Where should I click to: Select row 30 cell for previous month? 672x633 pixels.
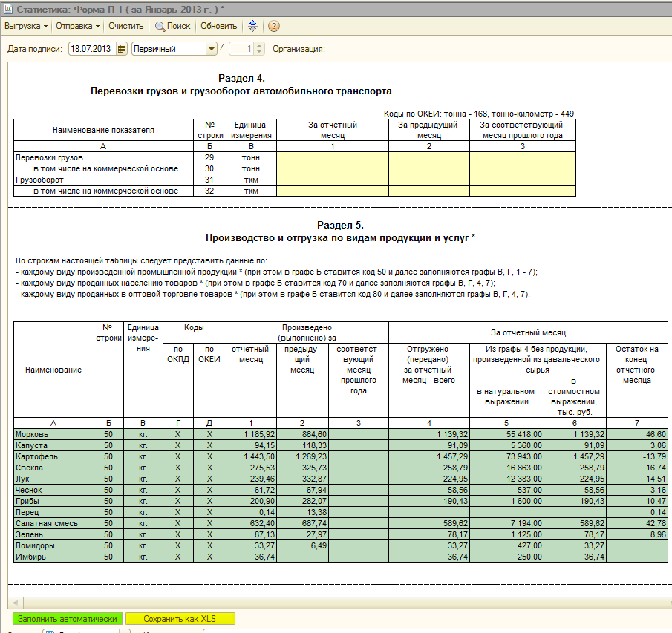429,168
